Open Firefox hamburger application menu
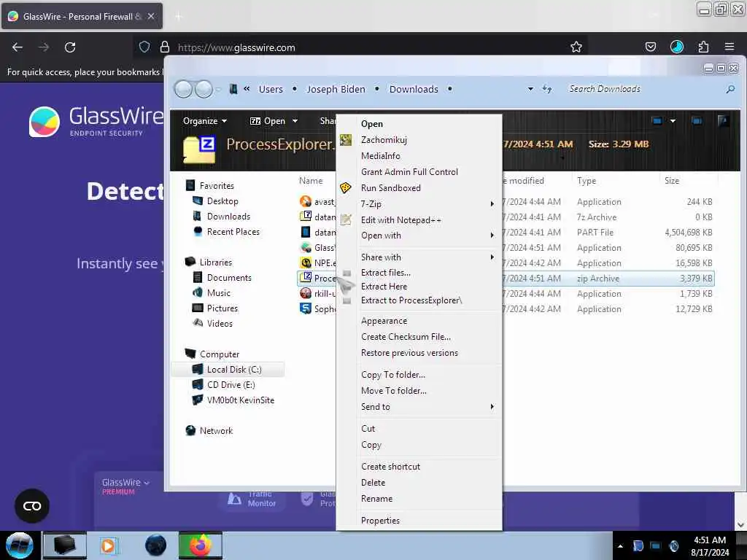The height and width of the screenshot is (560, 747). click(x=729, y=47)
